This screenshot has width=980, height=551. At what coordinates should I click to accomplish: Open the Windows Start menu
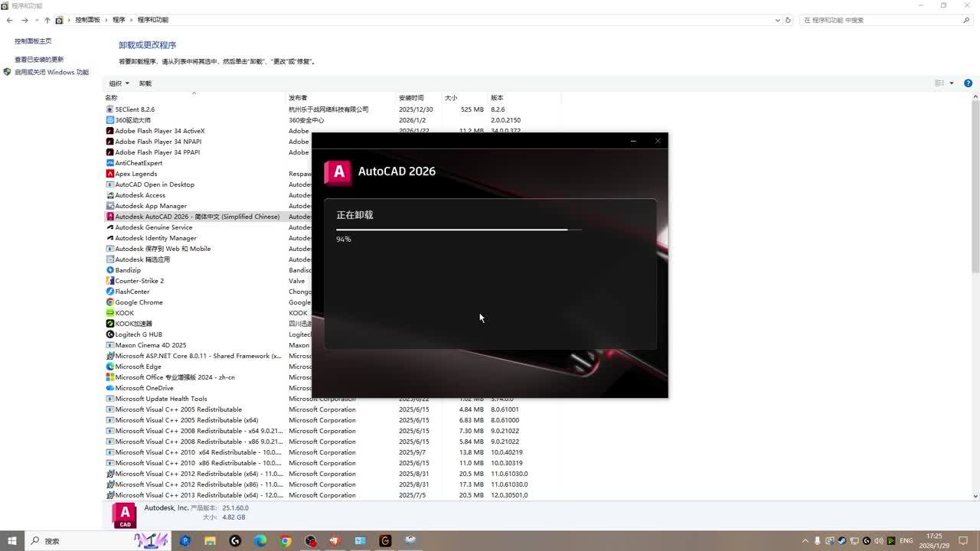(x=12, y=541)
